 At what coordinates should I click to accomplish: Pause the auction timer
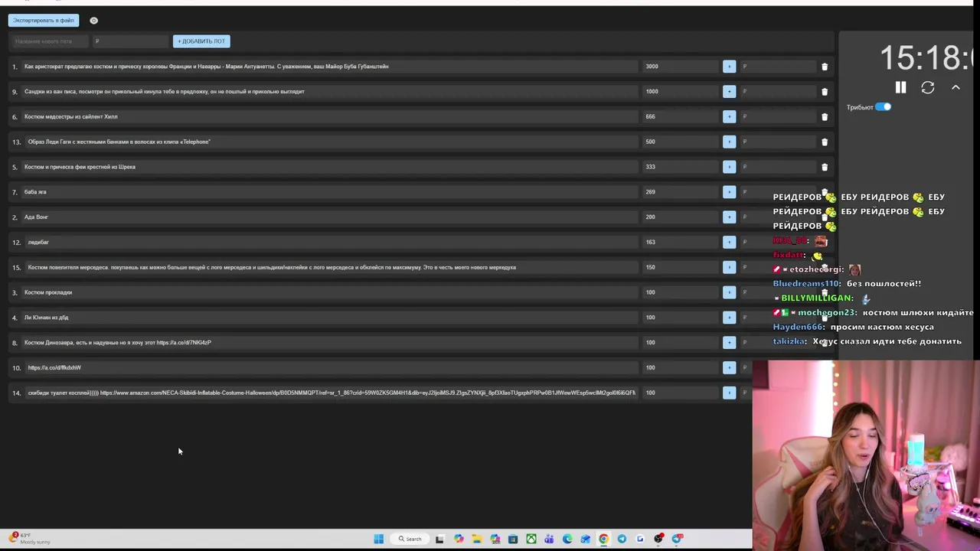[x=900, y=88]
